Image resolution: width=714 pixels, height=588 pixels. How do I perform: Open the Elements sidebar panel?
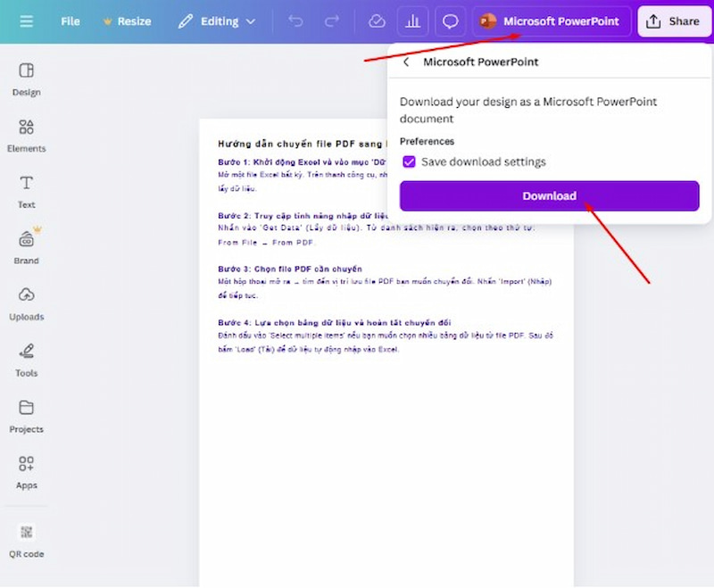click(x=27, y=136)
